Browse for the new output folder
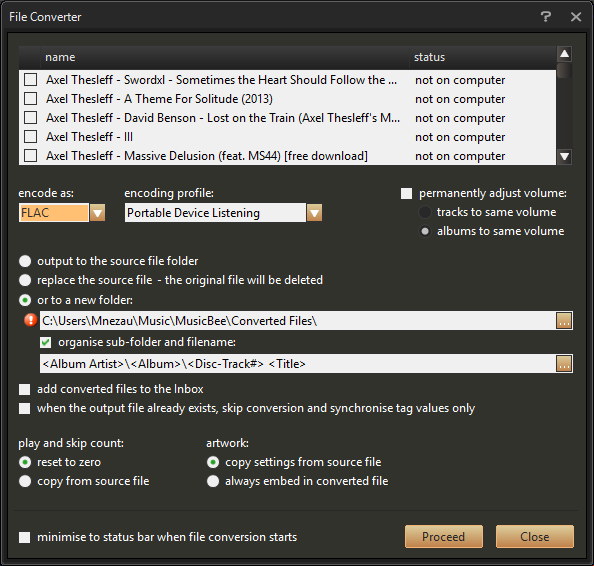The height and width of the screenshot is (566, 594). [x=564, y=321]
